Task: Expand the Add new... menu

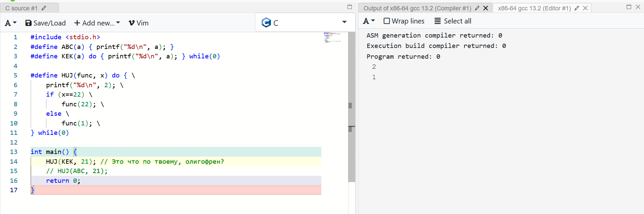Action: [97, 23]
